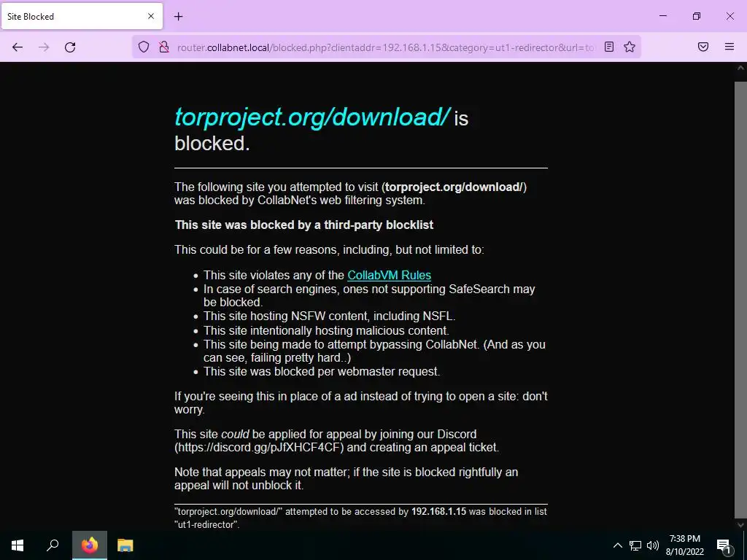Select the Site Blocked tab
The height and width of the screenshot is (560, 747).
click(x=82, y=16)
